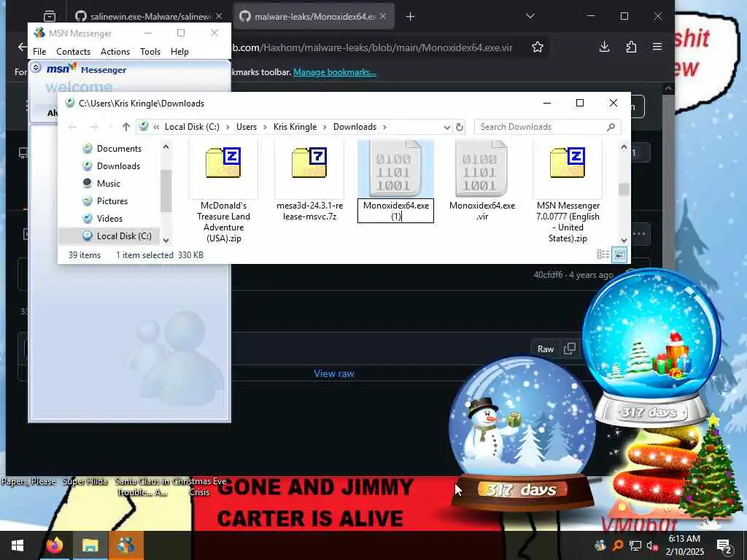The height and width of the screenshot is (560, 747).
Task: Click Local Disk (C:) breadcrumb in address bar
Action: [x=192, y=127]
